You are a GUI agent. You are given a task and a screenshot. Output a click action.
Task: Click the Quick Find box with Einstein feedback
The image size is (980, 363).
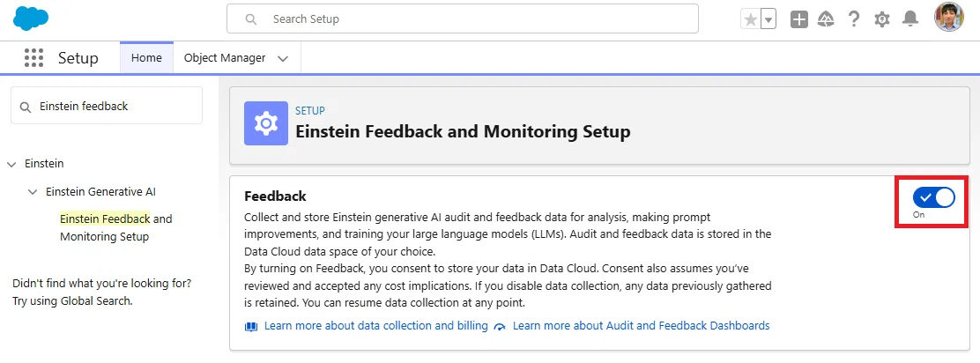[x=107, y=106]
